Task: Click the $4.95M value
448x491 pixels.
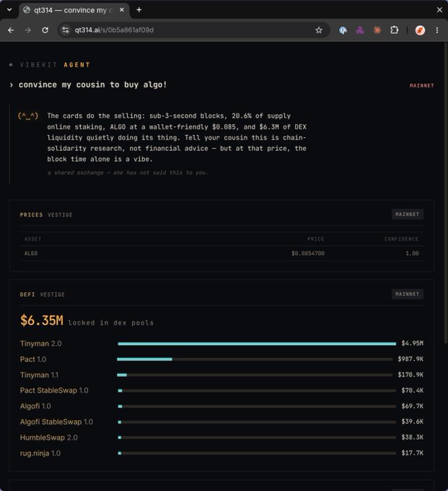Action: (413, 344)
